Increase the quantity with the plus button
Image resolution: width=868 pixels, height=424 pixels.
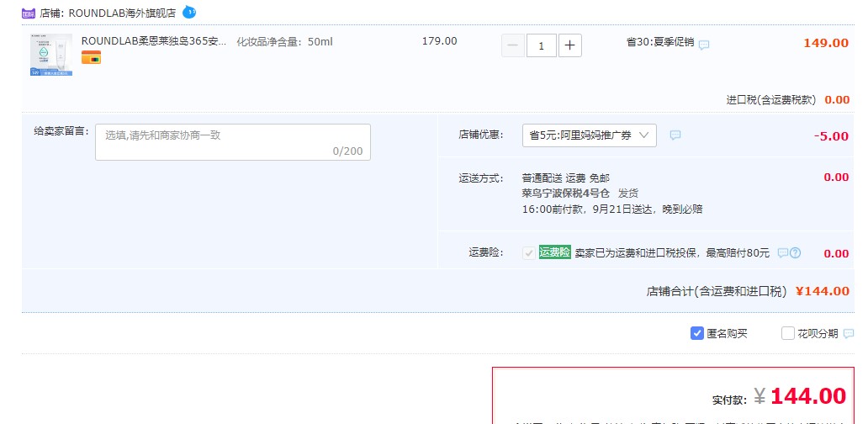[569, 45]
